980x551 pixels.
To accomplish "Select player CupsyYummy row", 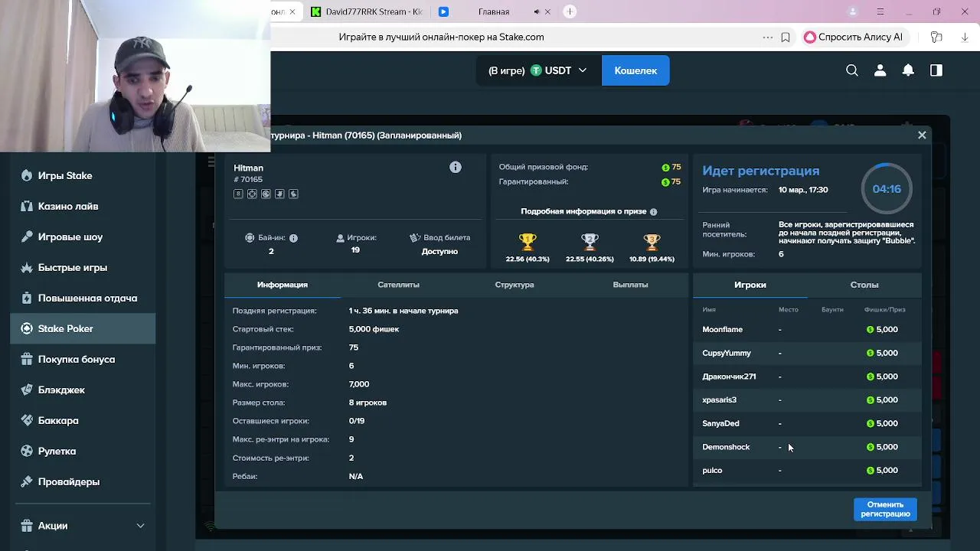I will pyautogui.click(x=807, y=353).
